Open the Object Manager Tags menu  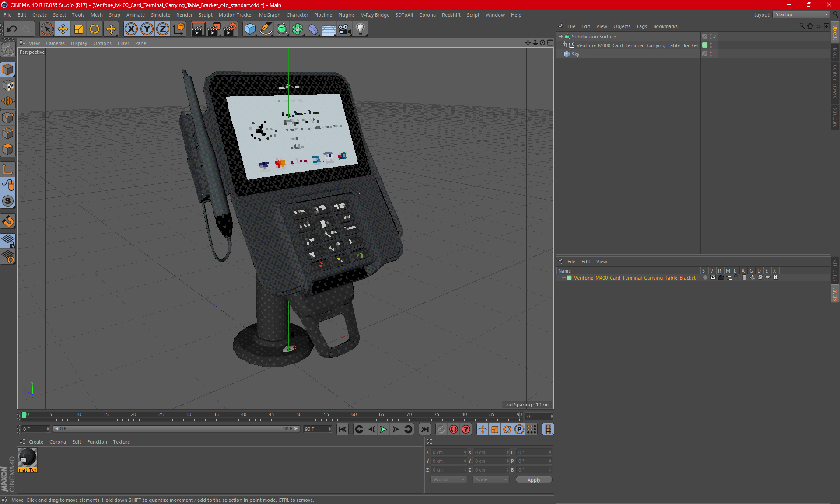641,26
